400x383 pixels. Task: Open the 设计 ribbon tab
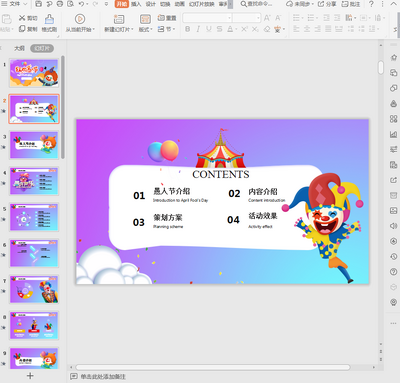coord(150,4)
